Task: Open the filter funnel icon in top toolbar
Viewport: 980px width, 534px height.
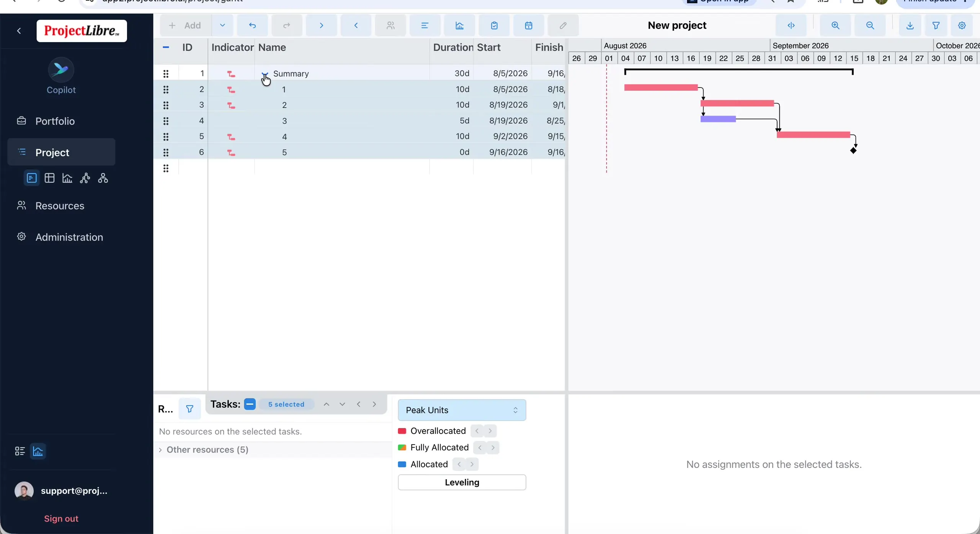Action: [x=936, y=26]
